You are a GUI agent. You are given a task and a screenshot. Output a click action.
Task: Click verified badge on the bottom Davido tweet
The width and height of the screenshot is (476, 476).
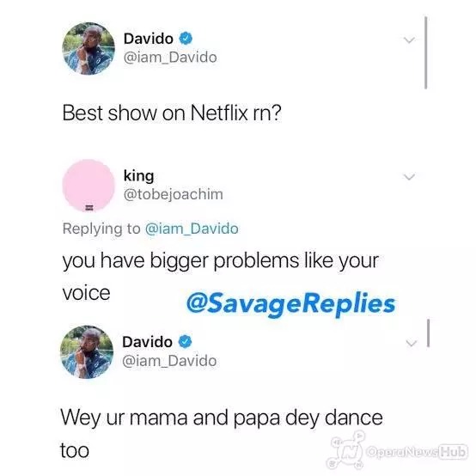pos(185,342)
